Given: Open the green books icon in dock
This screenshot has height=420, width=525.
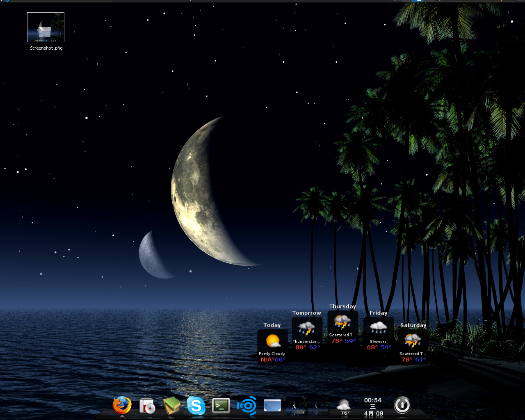Looking at the screenshot, I should [x=172, y=406].
